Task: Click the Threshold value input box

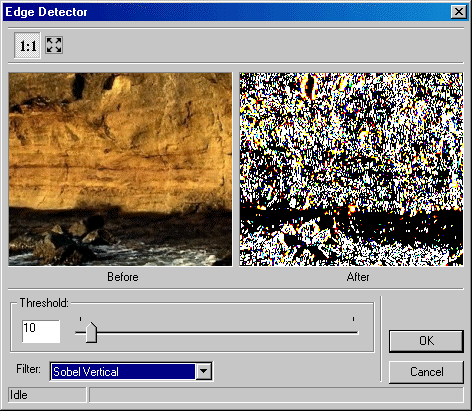Action: point(41,331)
